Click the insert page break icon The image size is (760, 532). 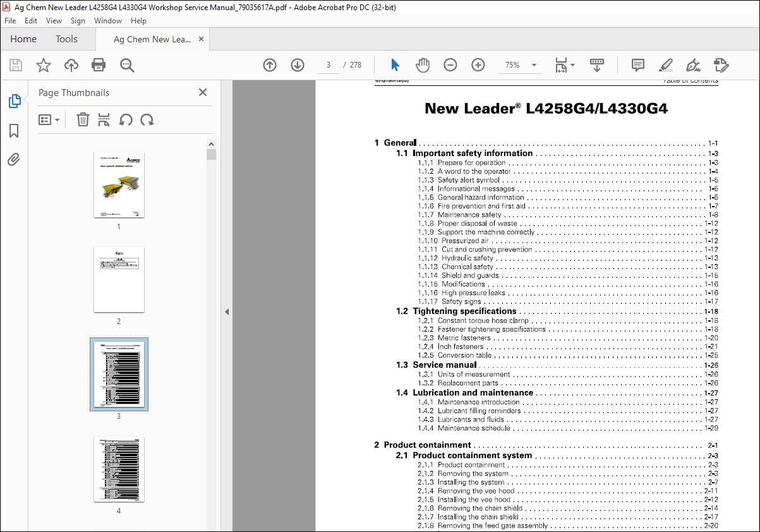(104, 119)
